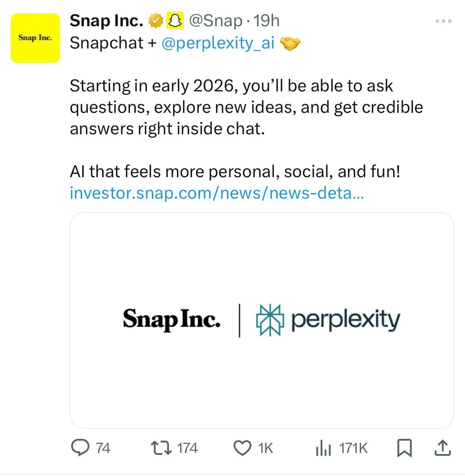
Task: Open the @perplexity_ai profile link
Action: coord(218,43)
